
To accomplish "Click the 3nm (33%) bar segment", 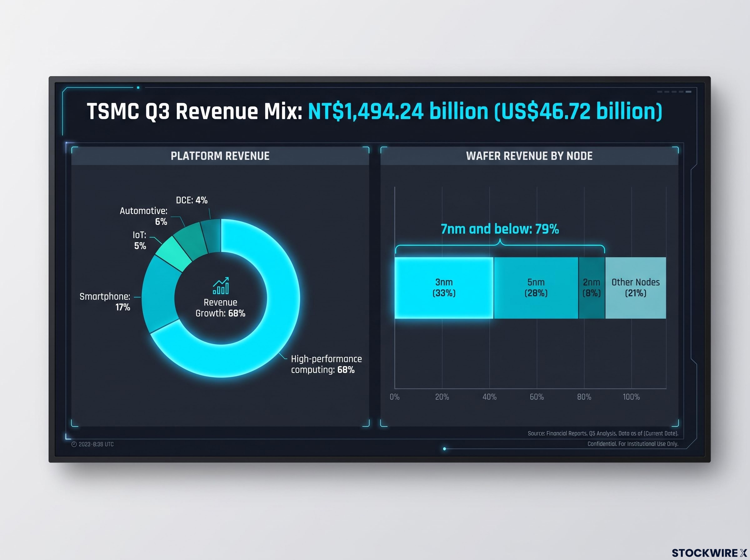I will coord(444,288).
